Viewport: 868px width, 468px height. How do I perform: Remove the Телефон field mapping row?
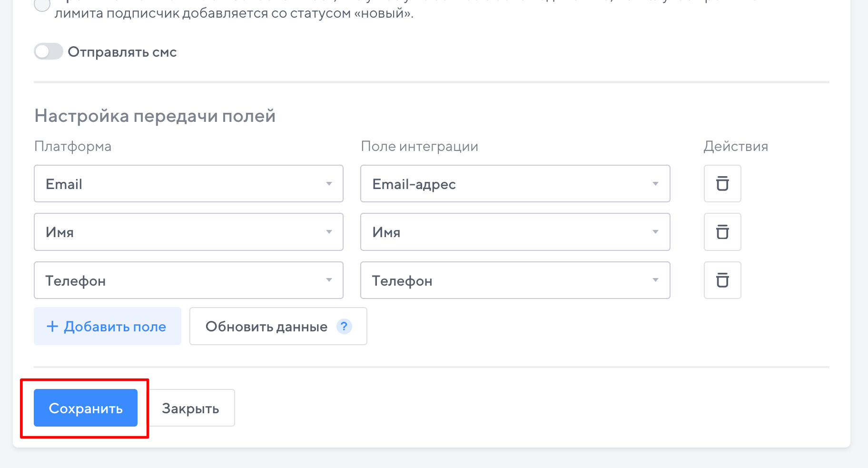(x=722, y=280)
